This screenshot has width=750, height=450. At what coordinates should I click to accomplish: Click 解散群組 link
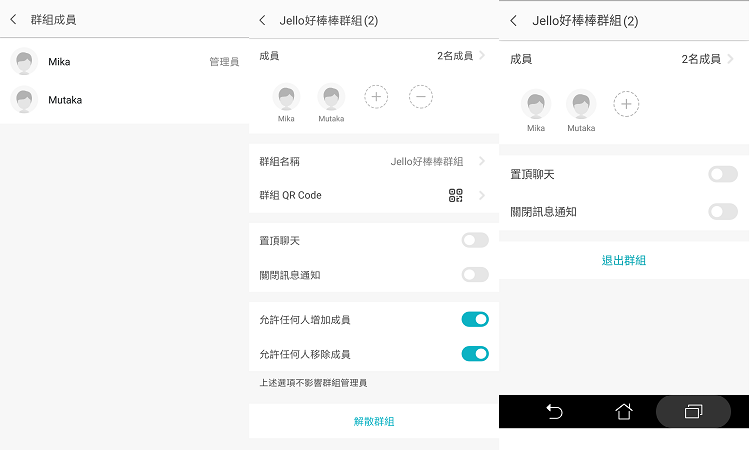coord(374,422)
